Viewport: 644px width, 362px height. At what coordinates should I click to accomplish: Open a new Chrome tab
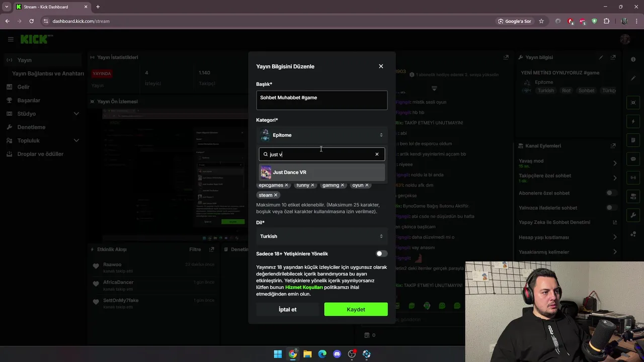click(98, 7)
